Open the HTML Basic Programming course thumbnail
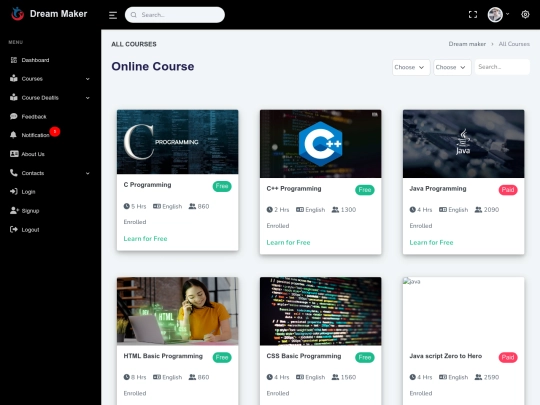 point(177,311)
